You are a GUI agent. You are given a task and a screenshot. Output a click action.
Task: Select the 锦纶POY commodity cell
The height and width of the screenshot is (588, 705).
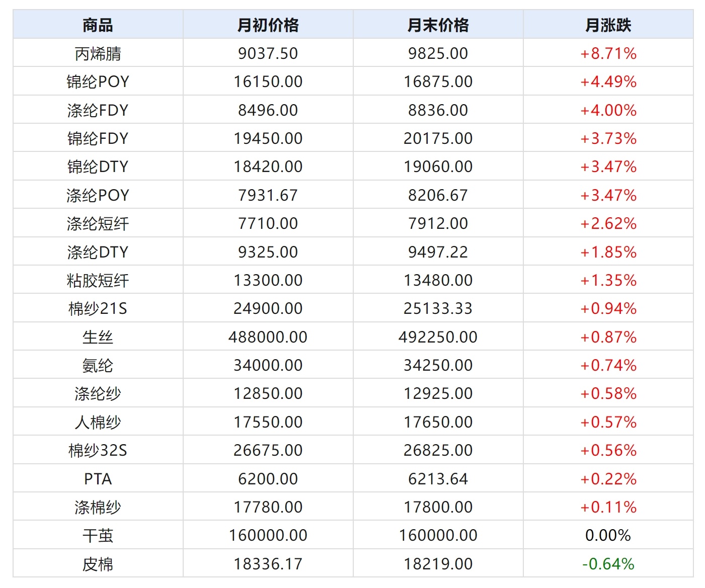(98, 81)
